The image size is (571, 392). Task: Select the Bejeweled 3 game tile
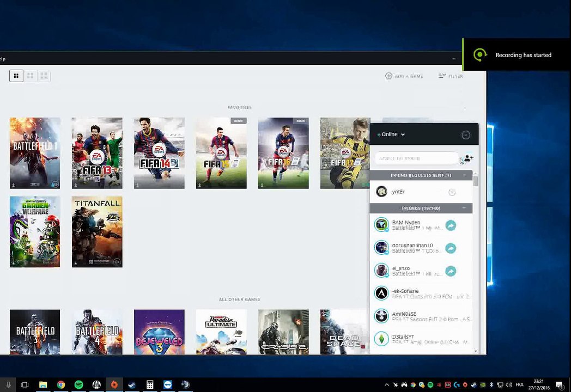[x=159, y=332]
